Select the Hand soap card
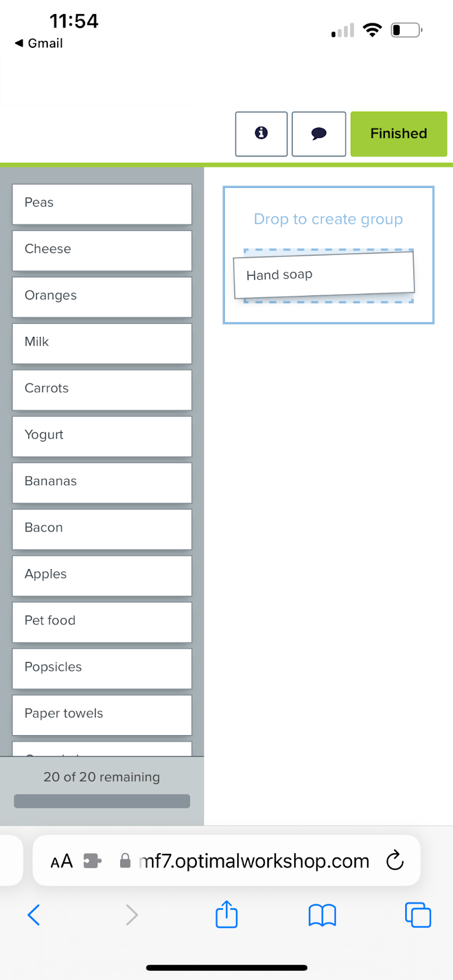The width and height of the screenshot is (453, 980). 324,276
